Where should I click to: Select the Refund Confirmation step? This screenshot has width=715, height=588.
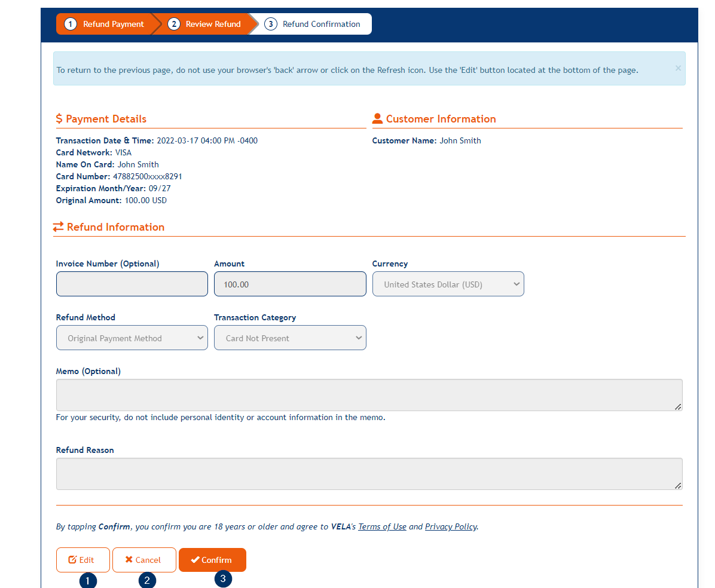pyautogui.click(x=321, y=24)
